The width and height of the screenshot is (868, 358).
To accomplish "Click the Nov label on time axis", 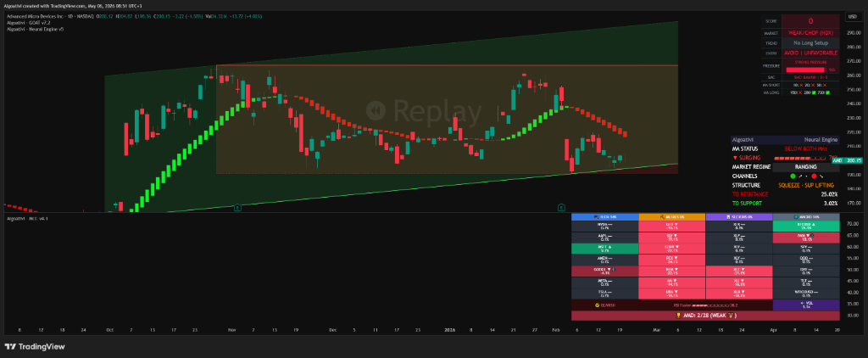I will point(231,330).
